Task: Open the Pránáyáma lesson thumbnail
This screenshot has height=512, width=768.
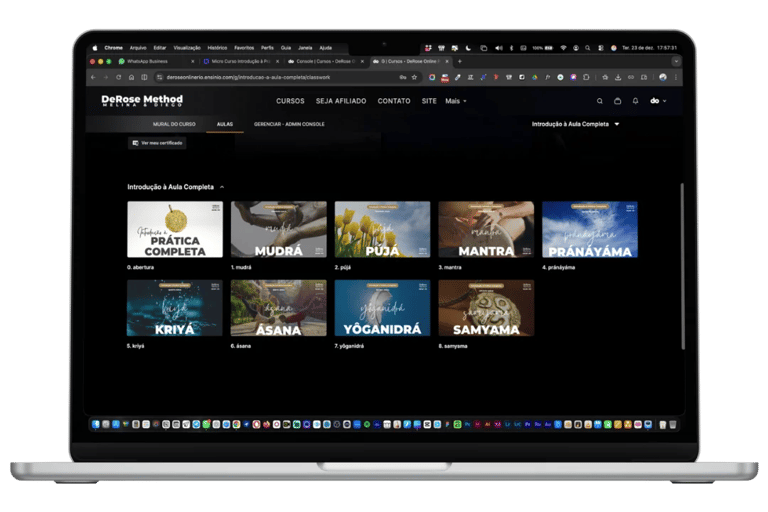Action: [x=590, y=229]
